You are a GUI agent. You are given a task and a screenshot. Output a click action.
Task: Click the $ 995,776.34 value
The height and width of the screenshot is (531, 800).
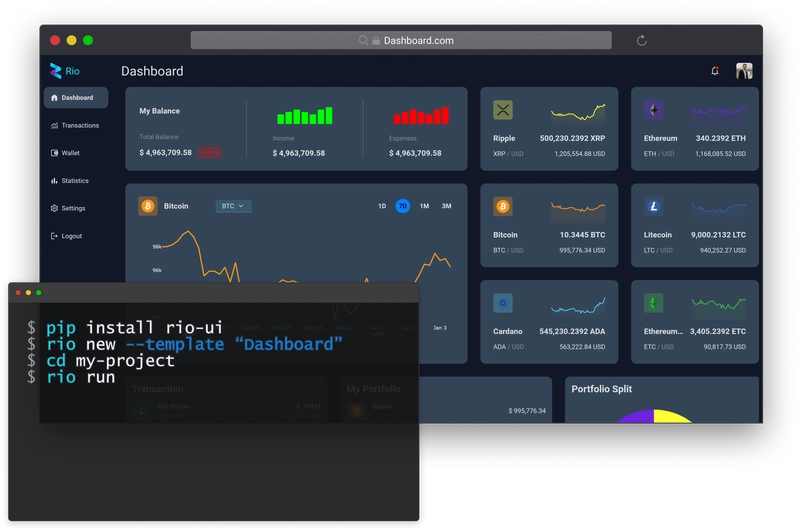click(x=527, y=411)
